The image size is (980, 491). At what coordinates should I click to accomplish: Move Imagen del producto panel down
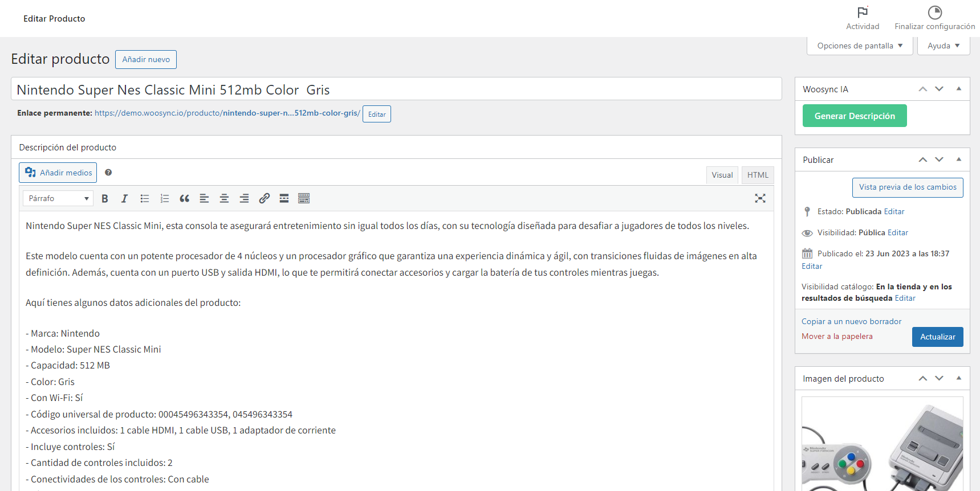coord(940,378)
